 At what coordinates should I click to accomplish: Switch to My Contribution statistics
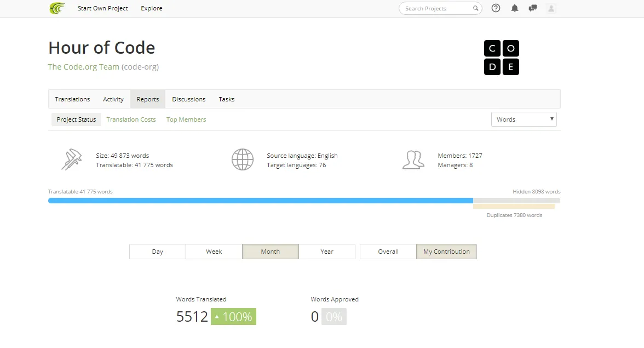[x=446, y=252]
